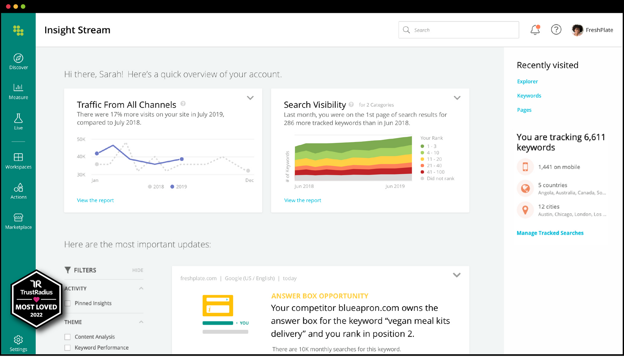Click the cities location pin icon
Screen dimensions: 624x364
[525, 210]
